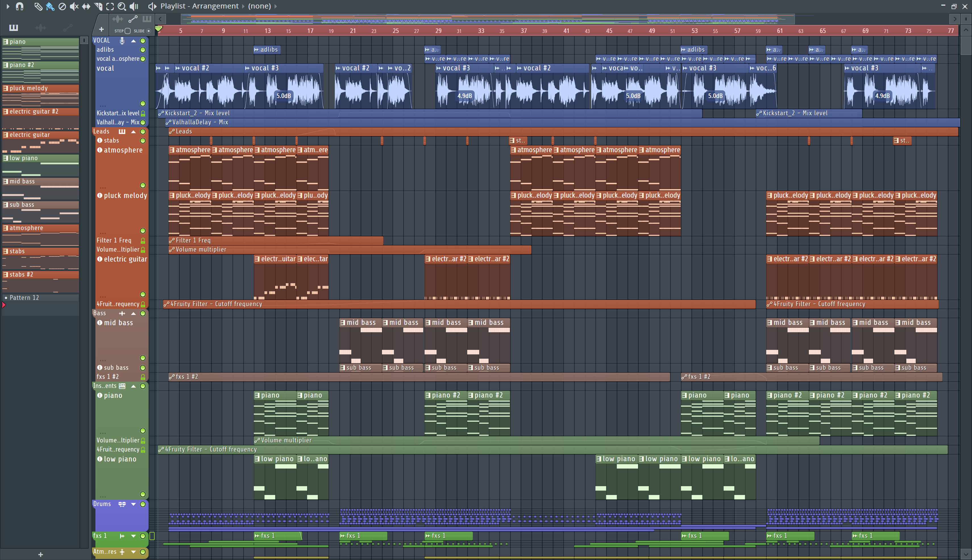972x560 pixels.
Task: Expand the Atmospheres track group
Action: tap(134, 552)
